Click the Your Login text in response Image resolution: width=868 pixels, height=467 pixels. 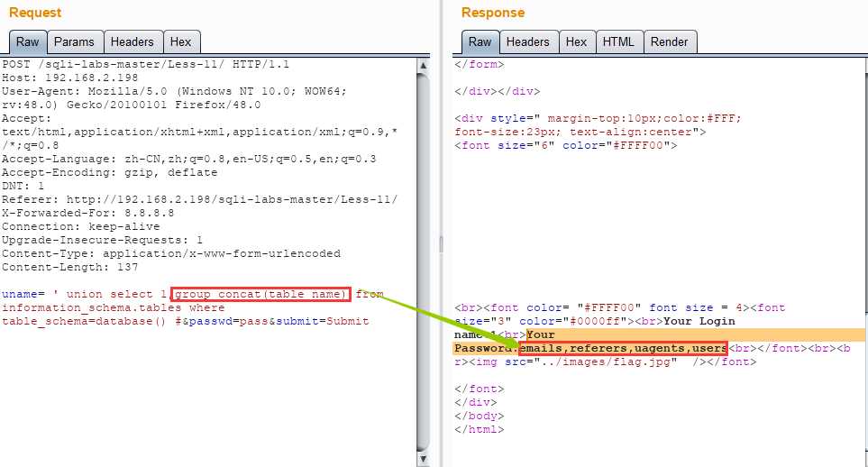[x=699, y=321]
